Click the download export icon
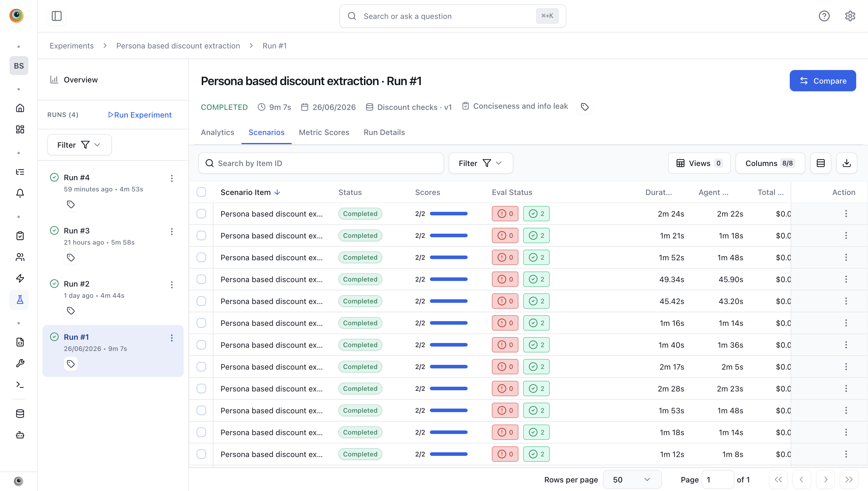The image size is (868, 491). point(846,163)
